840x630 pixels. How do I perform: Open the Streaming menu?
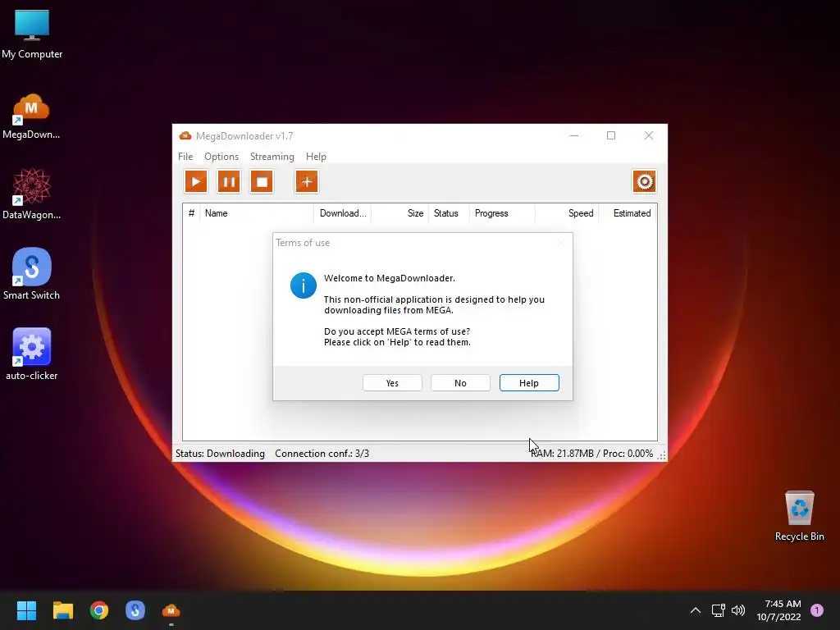pos(272,157)
